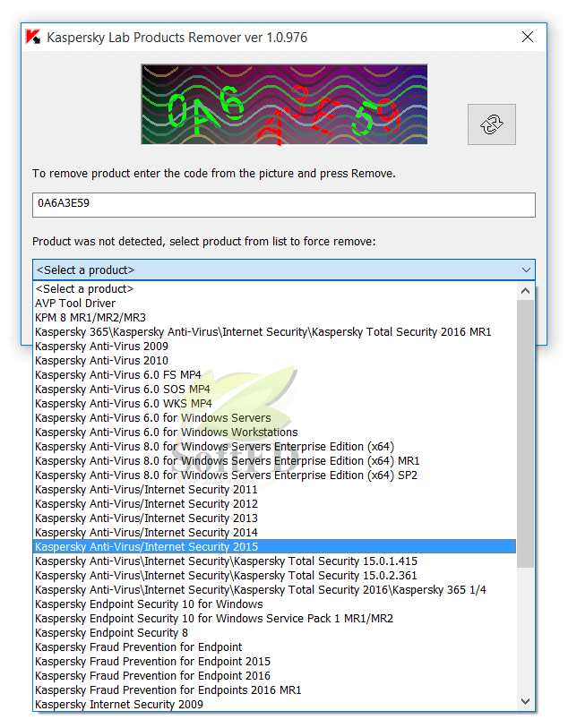Select Anti-Virus 8.0 Enterprise Edition (x64) SP2
Image resolution: width=568 pixels, height=728 pixels.
[274, 475]
